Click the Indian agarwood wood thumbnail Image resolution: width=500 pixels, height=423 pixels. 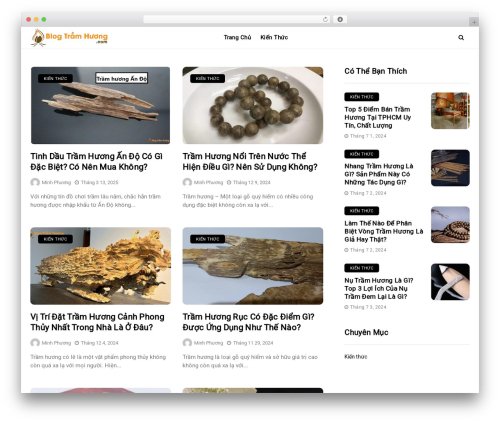tap(100, 105)
